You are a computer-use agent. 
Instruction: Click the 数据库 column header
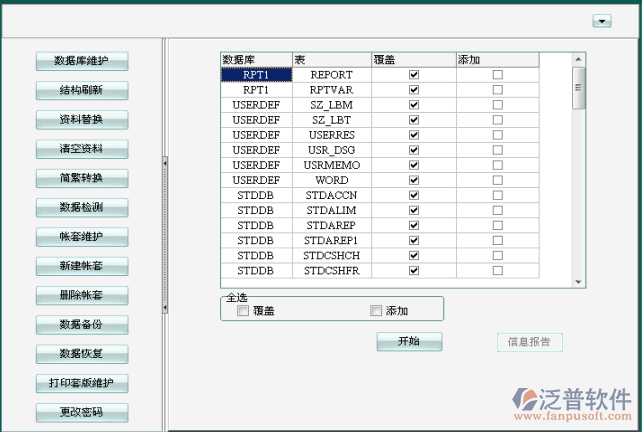(x=255, y=60)
